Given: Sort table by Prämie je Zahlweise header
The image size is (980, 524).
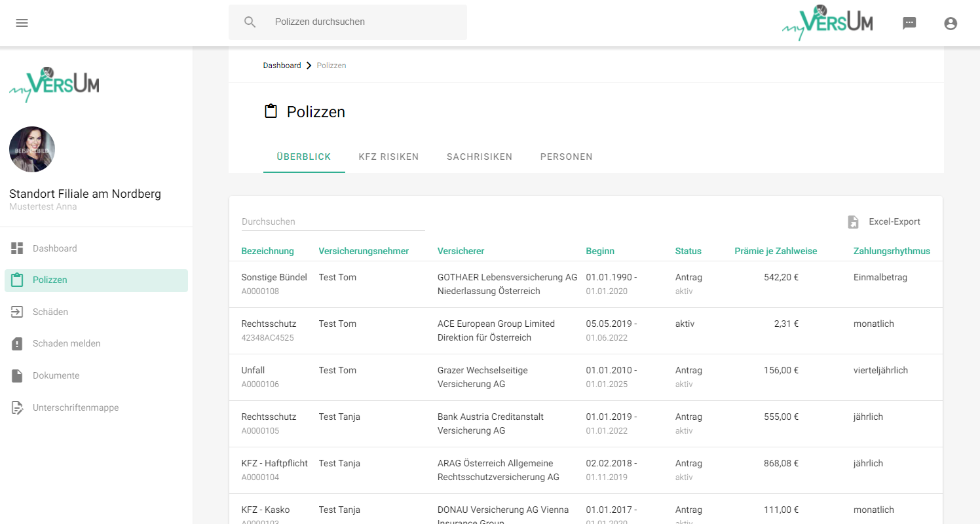Looking at the screenshot, I should pyautogui.click(x=776, y=251).
